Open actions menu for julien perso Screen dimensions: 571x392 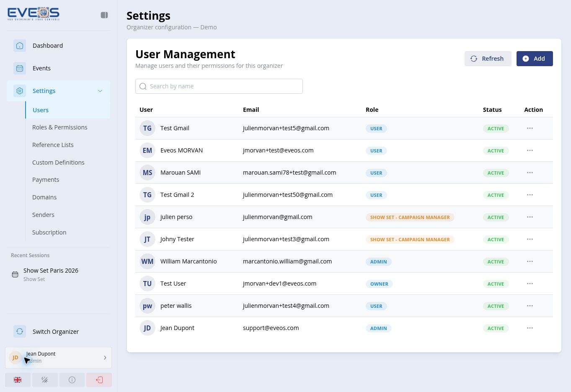[x=530, y=217]
